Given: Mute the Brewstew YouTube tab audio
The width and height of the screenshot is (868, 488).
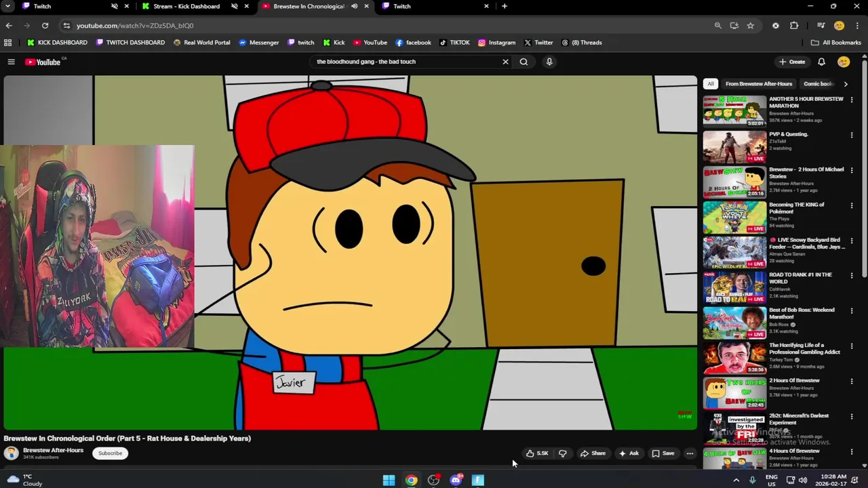Looking at the screenshot, I should [x=354, y=6].
